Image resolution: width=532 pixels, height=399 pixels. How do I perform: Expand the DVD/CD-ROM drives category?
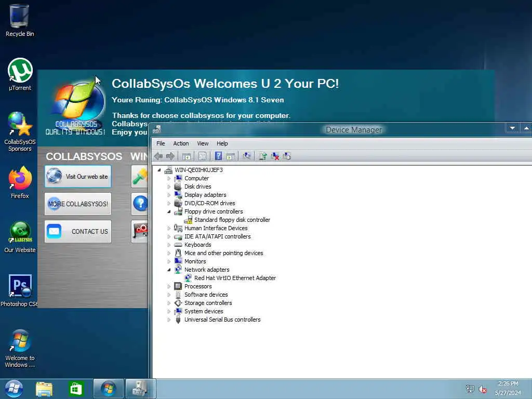169,203
